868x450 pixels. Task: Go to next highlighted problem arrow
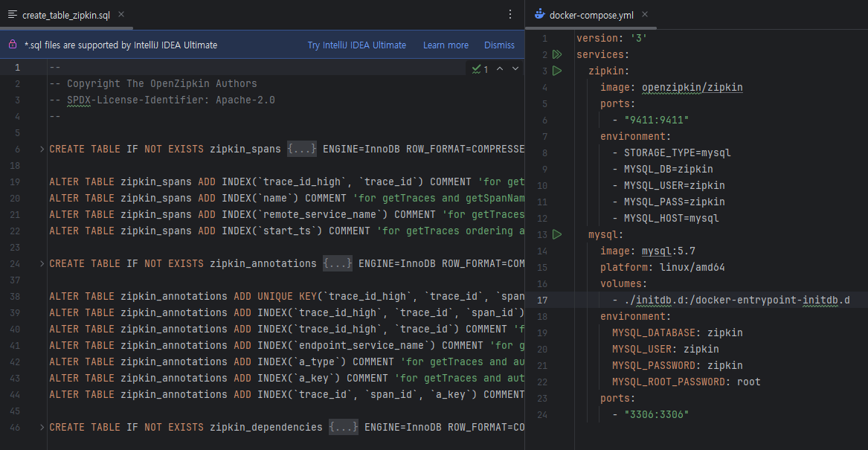(x=515, y=68)
